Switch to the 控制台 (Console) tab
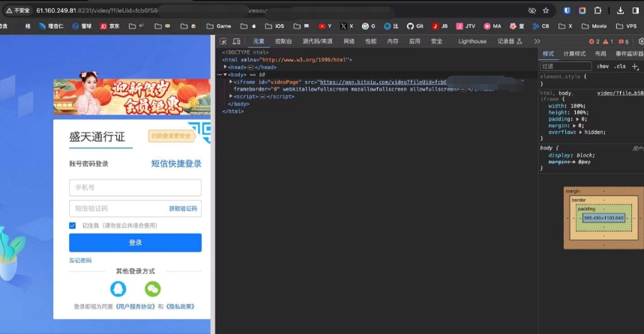644x334 pixels. tap(283, 41)
